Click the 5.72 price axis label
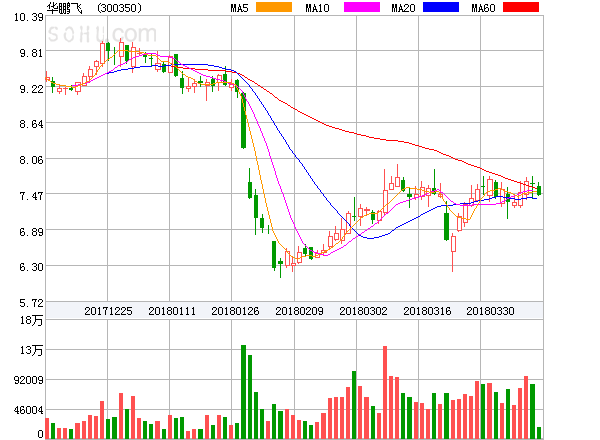The image size is (600, 440). click(31, 303)
